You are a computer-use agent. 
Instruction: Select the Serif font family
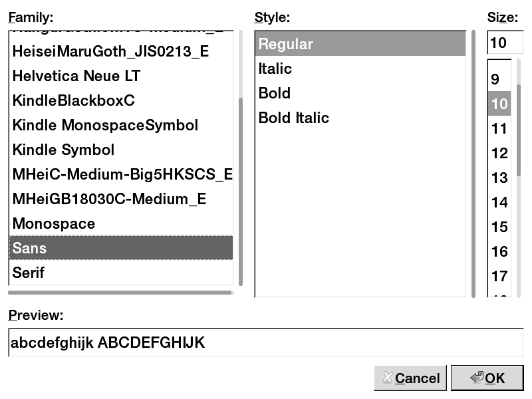[x=29, y=273]
